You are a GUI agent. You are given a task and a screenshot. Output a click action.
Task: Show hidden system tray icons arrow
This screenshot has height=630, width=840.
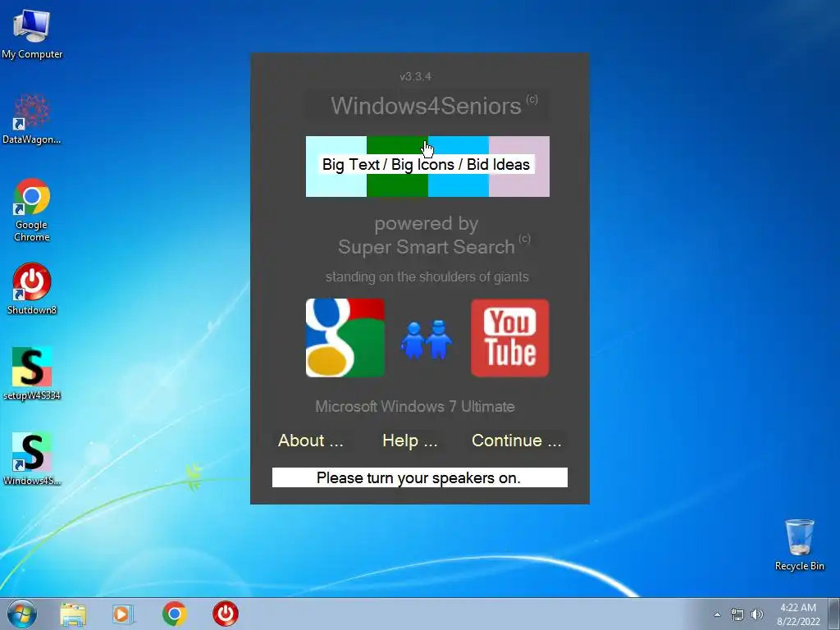coord(717,614)
